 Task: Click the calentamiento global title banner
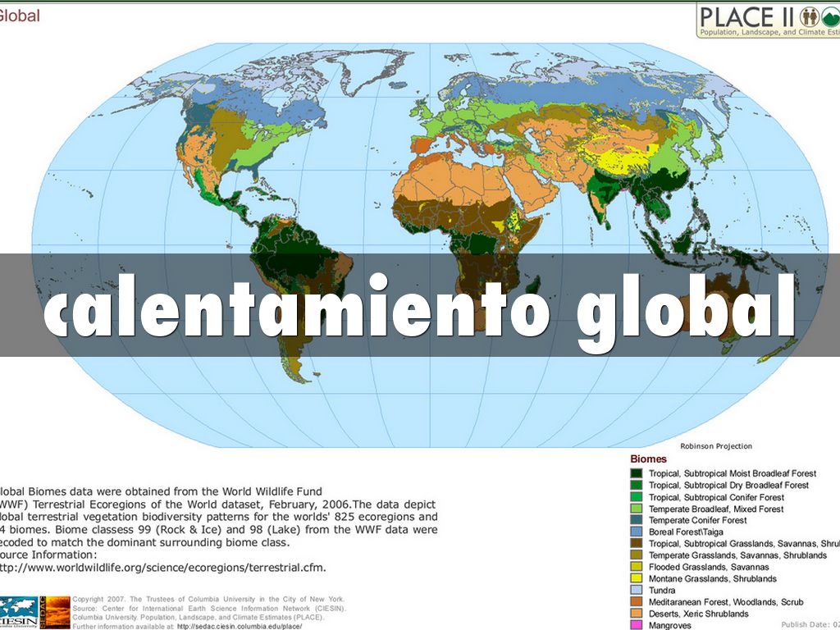pyautogui.click(x=420, y=312)
